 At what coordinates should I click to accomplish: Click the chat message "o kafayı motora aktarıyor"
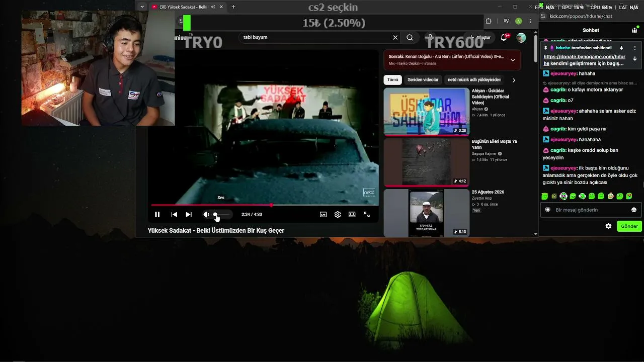[x=595, y=89]
